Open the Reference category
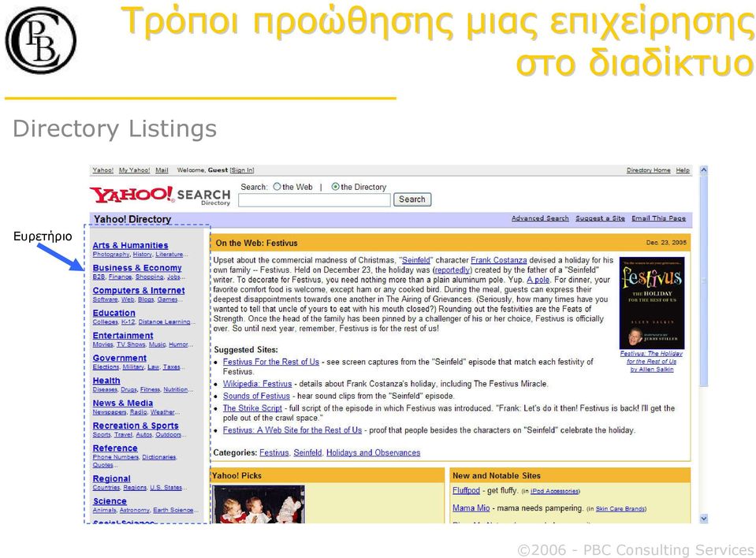The width and height of the screenshot is (756, 558). 115,448
